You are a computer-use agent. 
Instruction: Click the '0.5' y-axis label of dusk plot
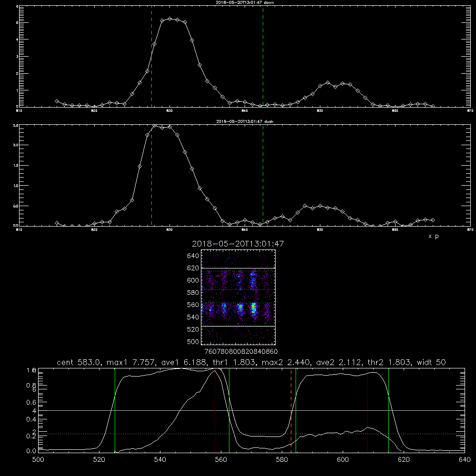tap(16, 206)
